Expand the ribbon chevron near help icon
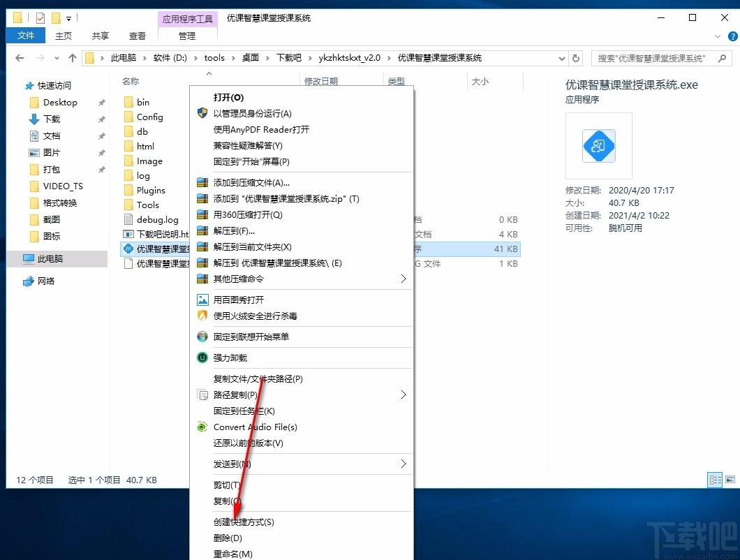 pos(718,36)
